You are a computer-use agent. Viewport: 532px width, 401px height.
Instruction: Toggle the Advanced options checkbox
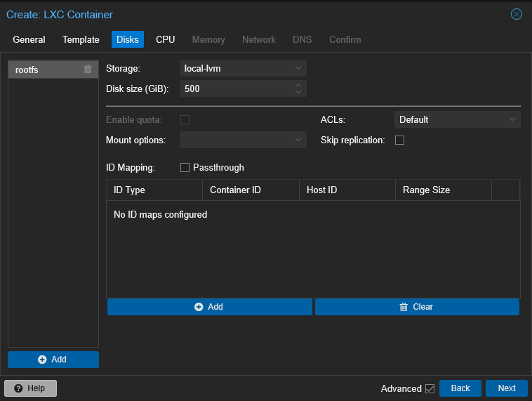click(x=430, y=388)
